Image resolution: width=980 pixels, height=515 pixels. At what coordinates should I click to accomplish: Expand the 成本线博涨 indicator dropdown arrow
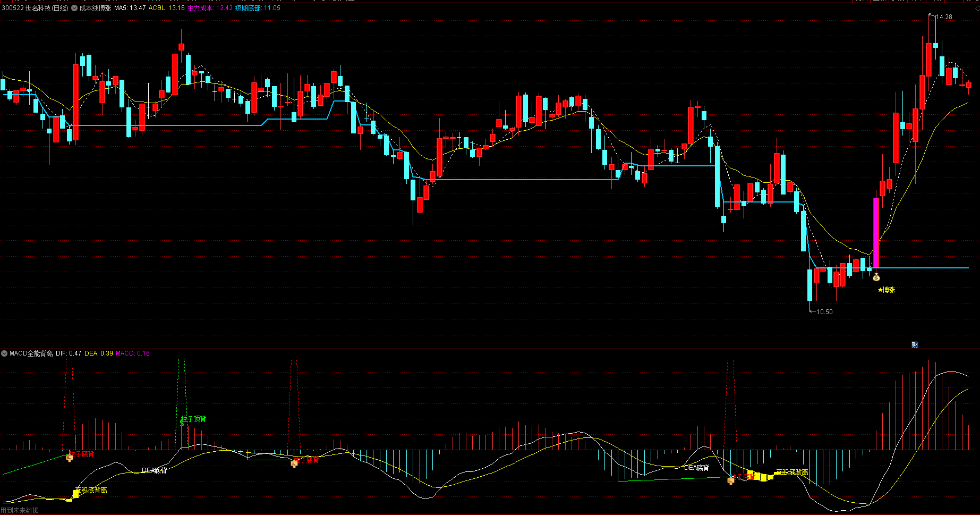click(75, 8)
